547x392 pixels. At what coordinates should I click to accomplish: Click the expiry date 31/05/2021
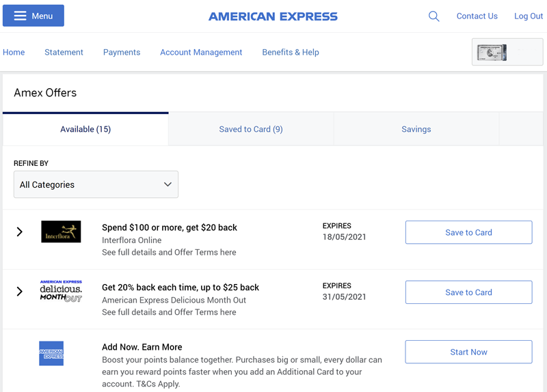pyautogui.click(x=345, y=297)
